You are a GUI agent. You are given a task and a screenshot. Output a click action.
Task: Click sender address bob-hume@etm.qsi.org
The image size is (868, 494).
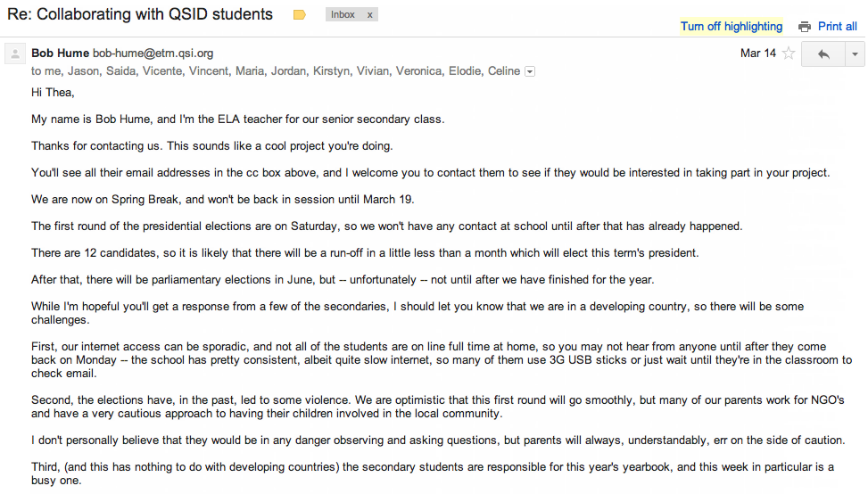click(153, 54)
